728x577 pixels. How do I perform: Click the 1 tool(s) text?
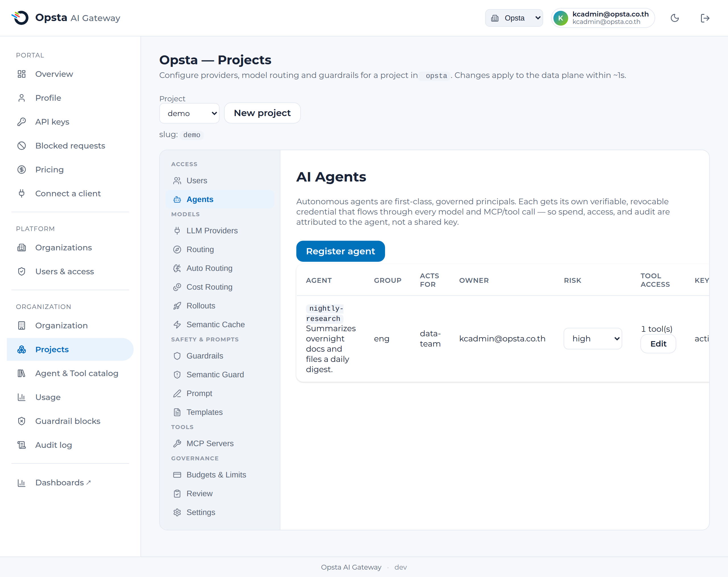[x=657, y=329]
